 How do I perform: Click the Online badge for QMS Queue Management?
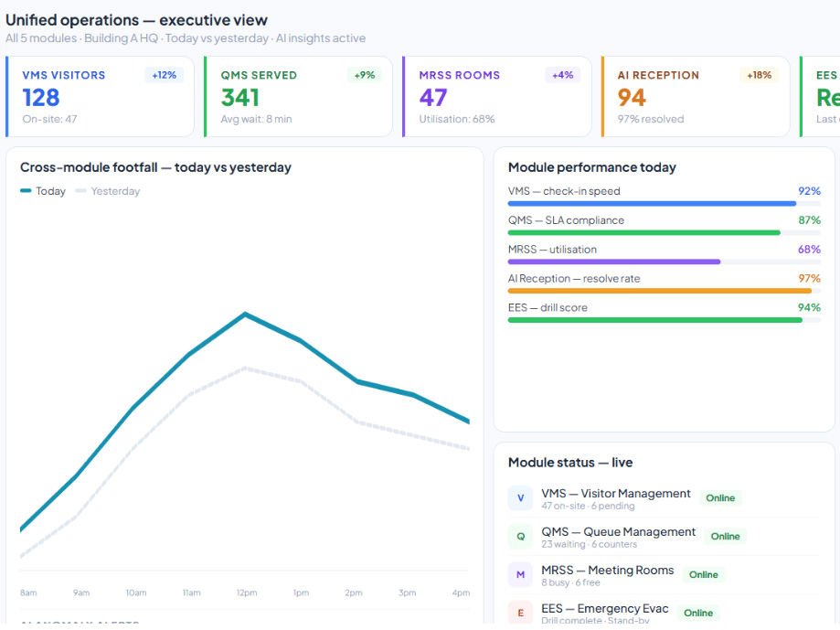725,536
